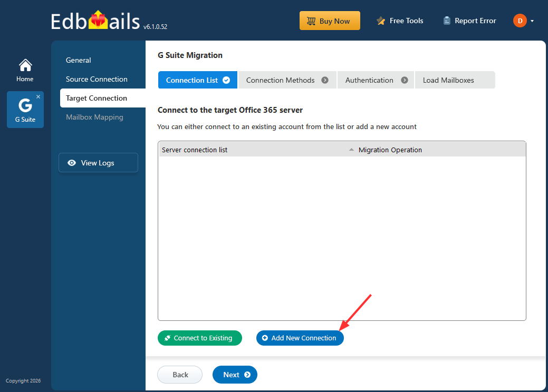548x392 pixels.
Task: Close the G Suite sidebar tile
Action: (x=38, y=97)
